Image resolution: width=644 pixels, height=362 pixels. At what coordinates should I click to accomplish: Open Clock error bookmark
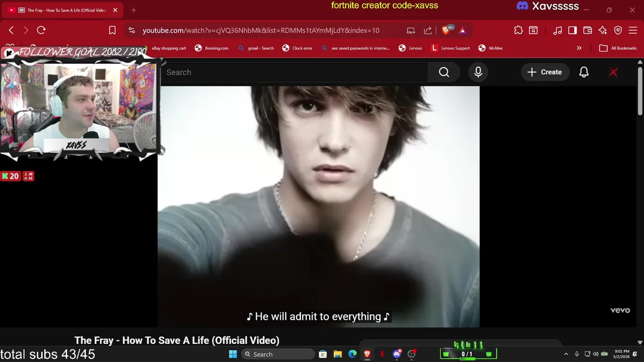click(x=297, y=48)
